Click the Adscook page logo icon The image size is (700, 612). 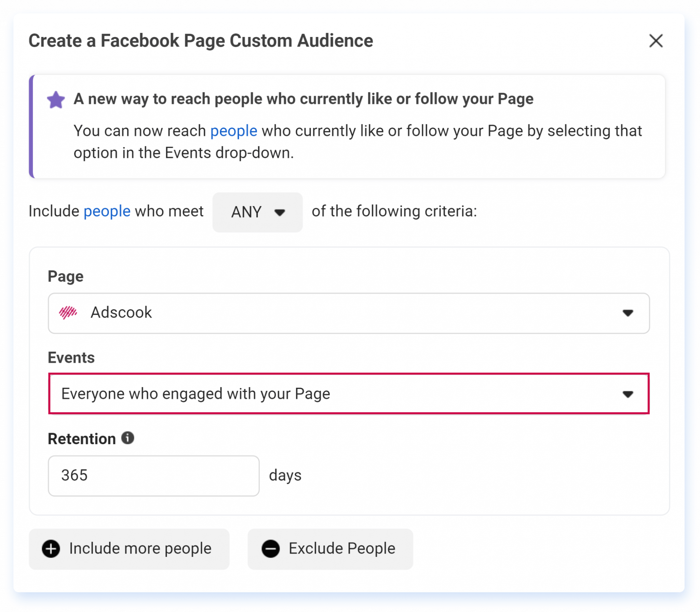pyautogui.click(x=68, y=312)
